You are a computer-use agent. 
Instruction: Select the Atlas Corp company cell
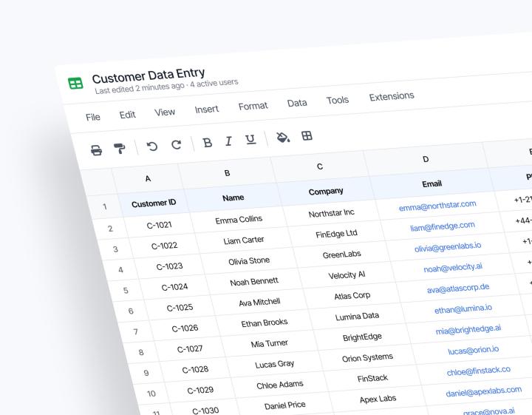352,296
